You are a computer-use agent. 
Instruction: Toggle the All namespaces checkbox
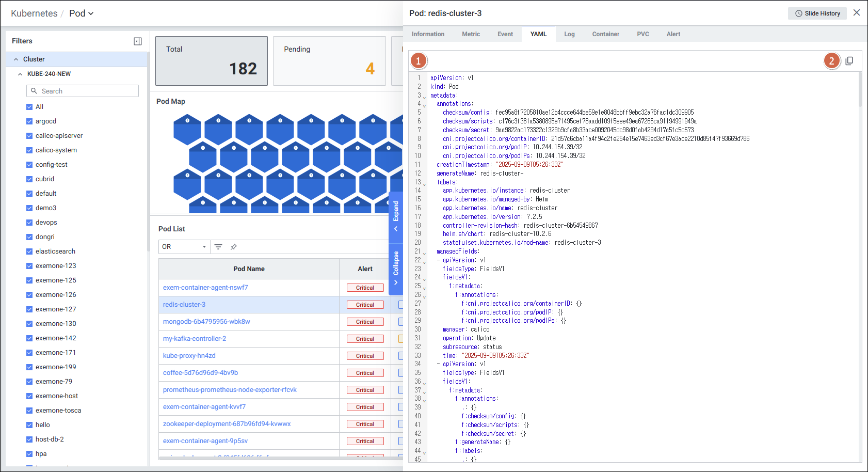[x=29, y=107]
